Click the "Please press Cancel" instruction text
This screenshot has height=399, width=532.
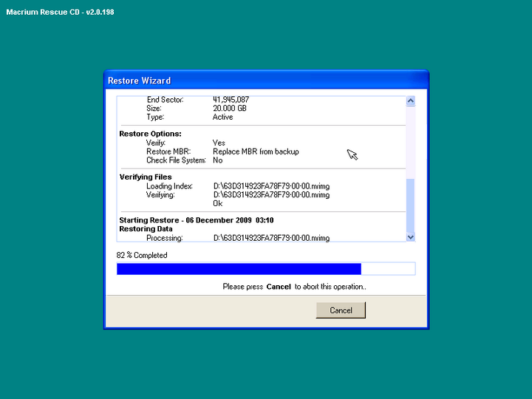[295, 287]
